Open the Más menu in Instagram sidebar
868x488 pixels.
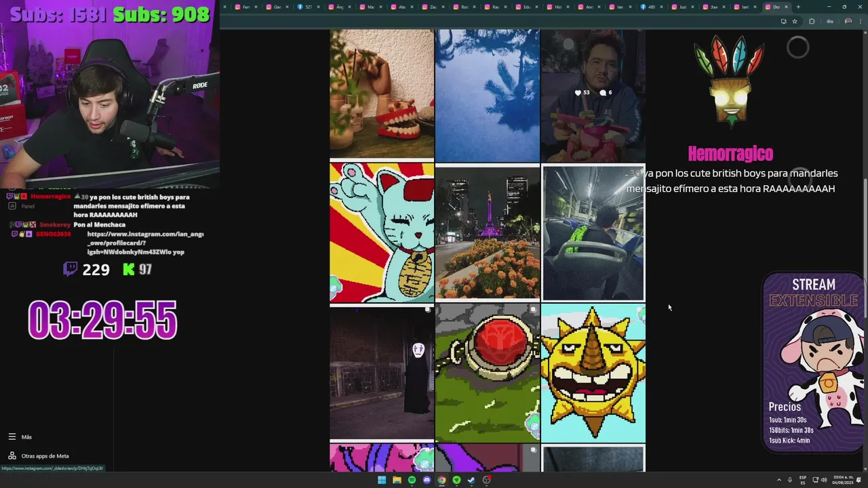tap(20, 437)
